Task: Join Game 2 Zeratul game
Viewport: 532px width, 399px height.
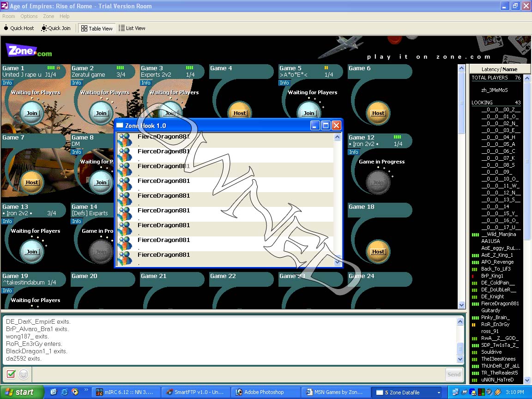Action: coord(101,113)
